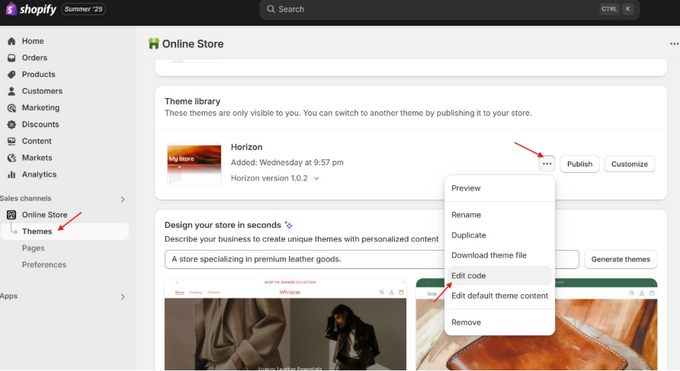Open Markets section
This screenshot has width=680, height=371.
(37, 158)
